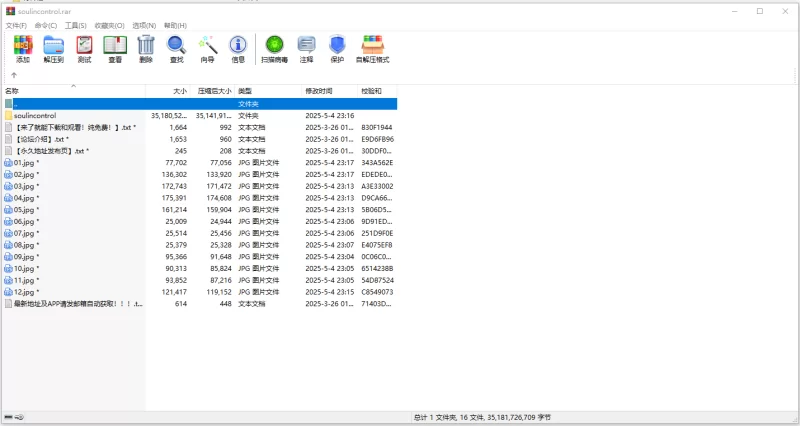This screenshot has width=800, height=426.
Task: Click the 添加 (Add) toolbar icon
Action: [x=22, y=46]
